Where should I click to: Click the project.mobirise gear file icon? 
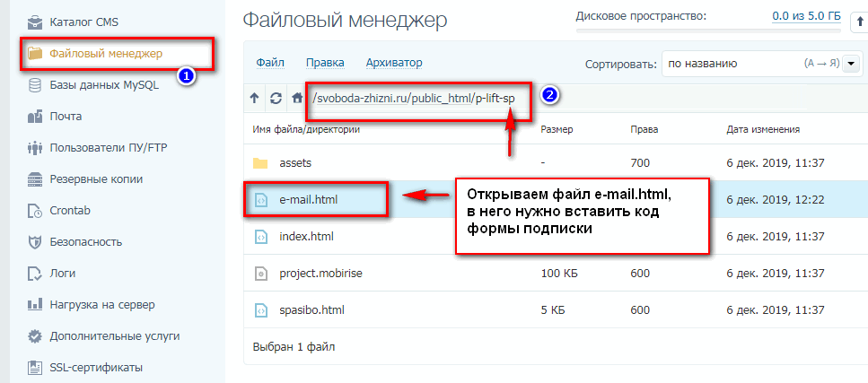click(x=260, y=274)
